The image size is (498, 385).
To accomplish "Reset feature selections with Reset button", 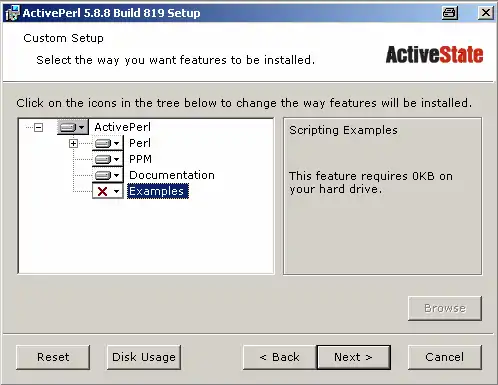I will [x=53, y=357].
